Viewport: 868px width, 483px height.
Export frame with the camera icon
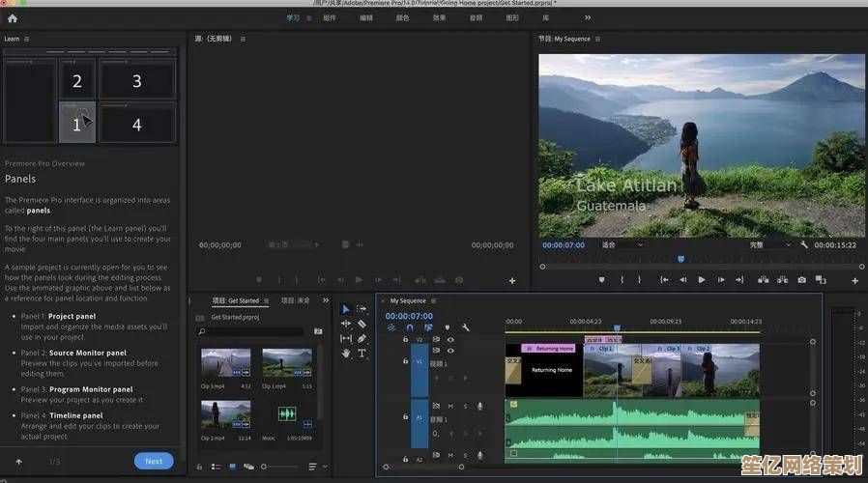(x=801, y=280)
